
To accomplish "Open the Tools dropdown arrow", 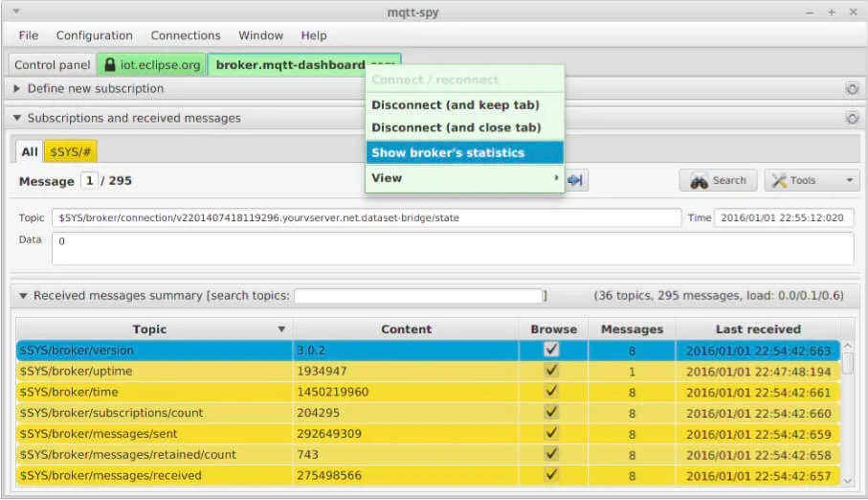I will [849, 181].
